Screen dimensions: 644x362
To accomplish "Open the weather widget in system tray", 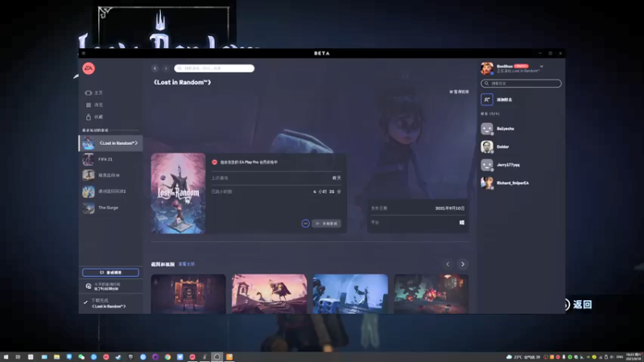I will coord(523,357).
